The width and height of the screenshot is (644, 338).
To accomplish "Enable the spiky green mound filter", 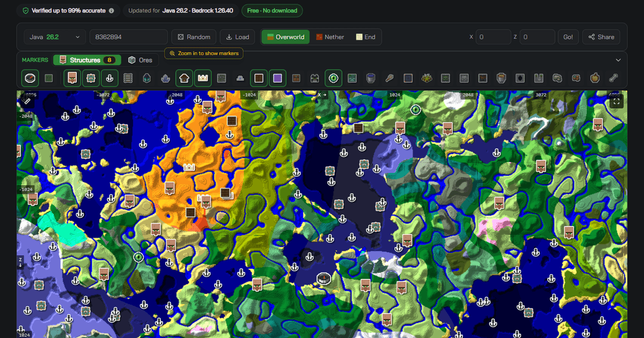I will [427, 78].
